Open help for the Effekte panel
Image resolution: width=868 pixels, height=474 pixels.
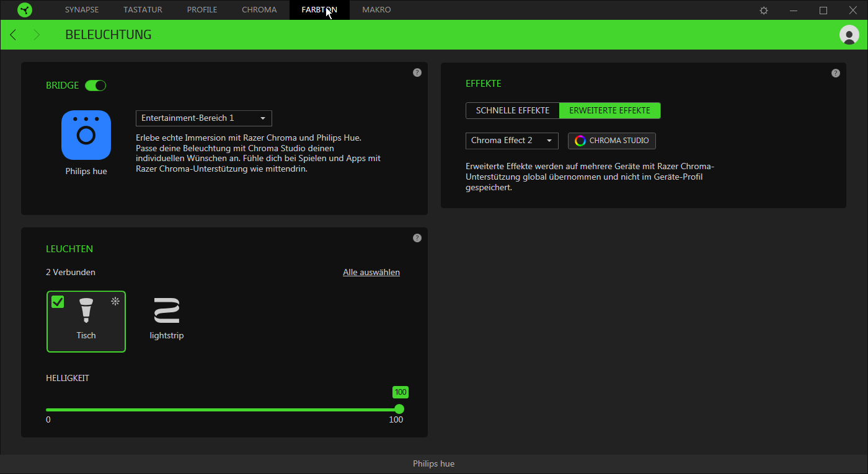click(x=835, y=73)
